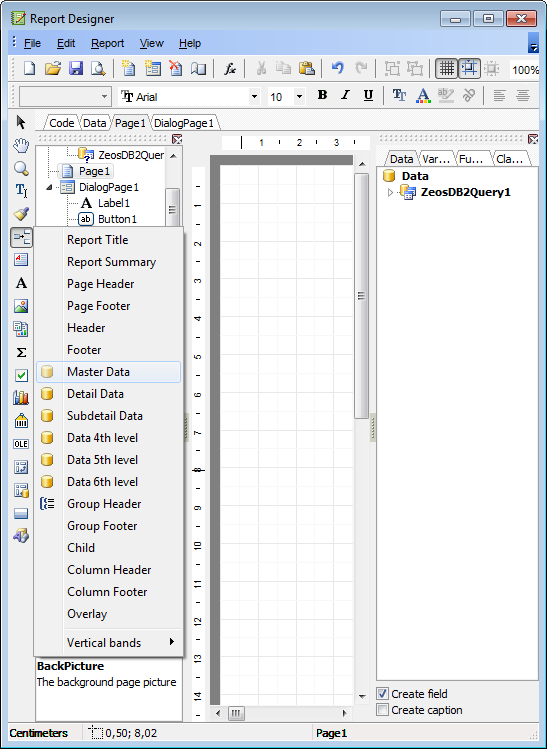Viewport: 547px width, 749px height.
Task: Open the Vertical bands submenu
Action: tap(108, 642)
